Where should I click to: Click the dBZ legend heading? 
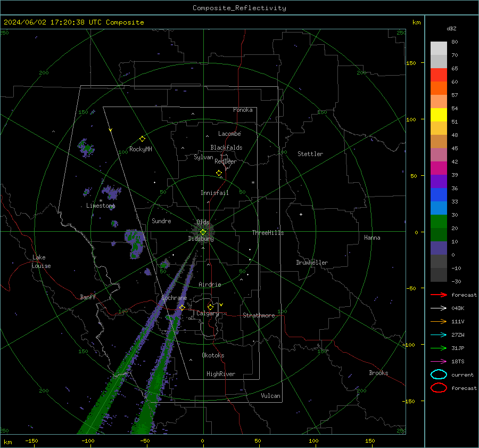click(x=451, y=28)
